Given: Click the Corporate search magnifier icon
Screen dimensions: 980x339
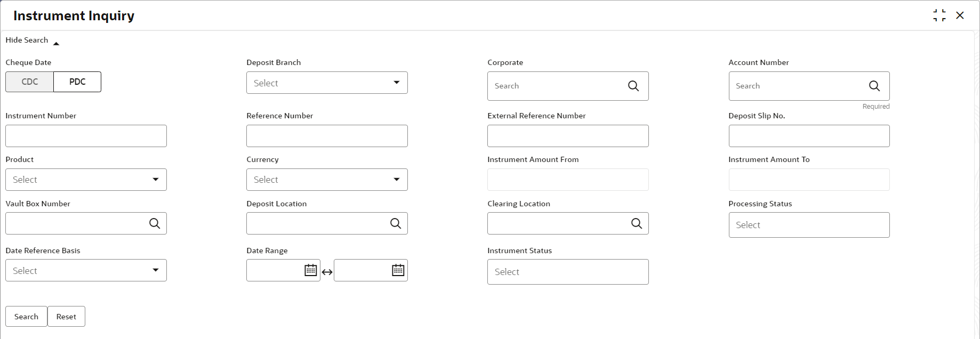Looking at the screenshot, I should click(633, 86).
